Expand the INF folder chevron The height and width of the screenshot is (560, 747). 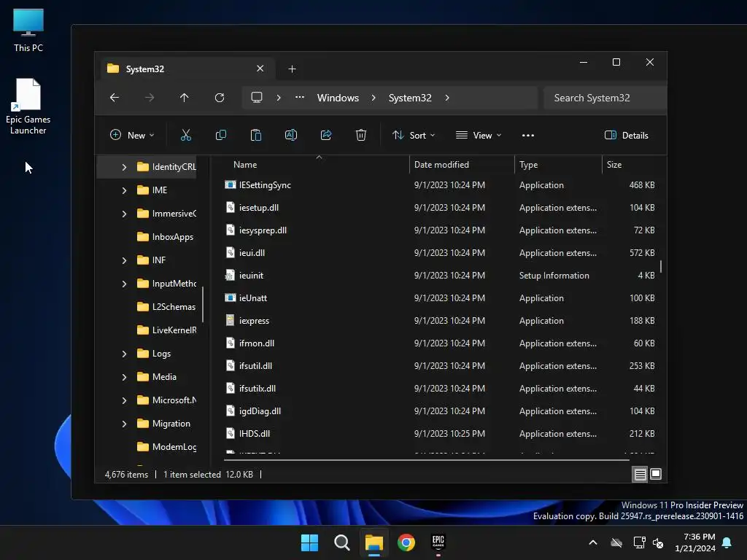124,260
